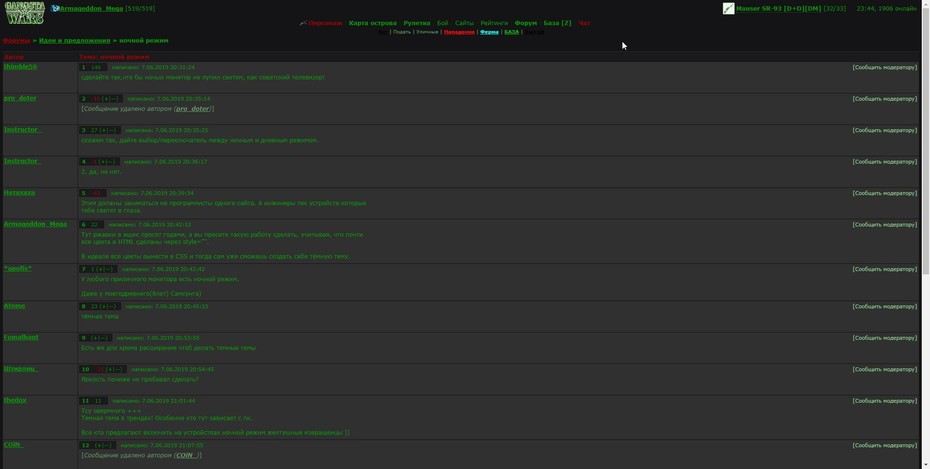Screen dimensions: 930x469
Task: Open COiN_ author profile in author column
Action: (14, 445)
